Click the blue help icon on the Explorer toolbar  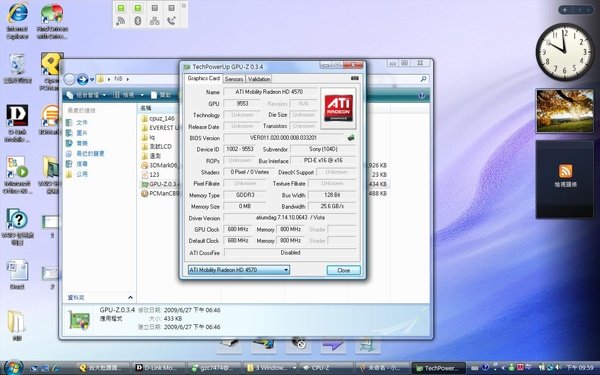click(x=421, y=95)
